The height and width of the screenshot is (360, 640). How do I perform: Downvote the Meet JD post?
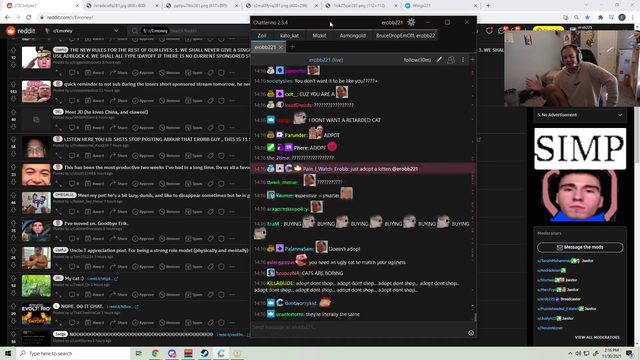coord(13,127)
